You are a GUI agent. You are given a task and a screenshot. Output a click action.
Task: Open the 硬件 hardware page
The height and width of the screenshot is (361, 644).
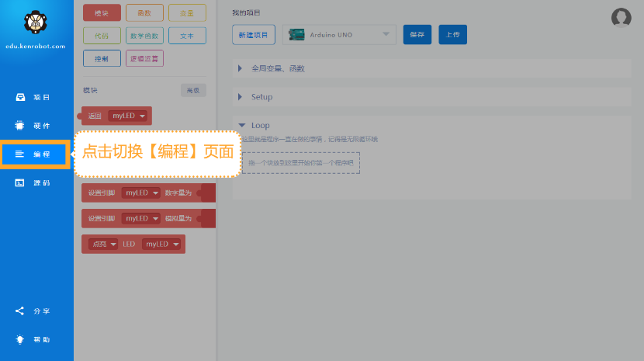point(36,126)
